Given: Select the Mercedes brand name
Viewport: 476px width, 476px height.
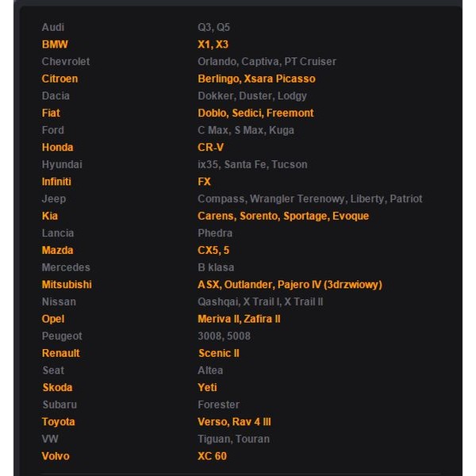Looking at the screenshot, I should pyautogui.click(x=66, y=267).
